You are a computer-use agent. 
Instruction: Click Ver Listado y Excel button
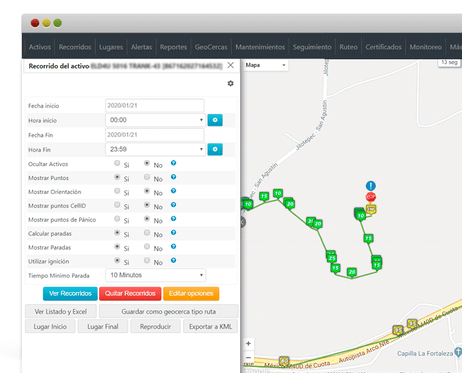[61, 311]
